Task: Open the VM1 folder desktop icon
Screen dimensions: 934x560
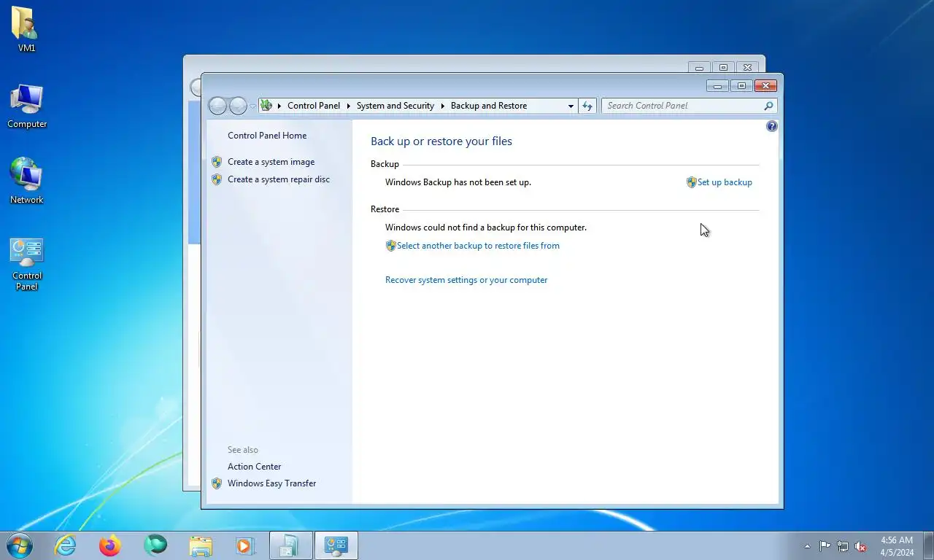Action: pos(26,29)
